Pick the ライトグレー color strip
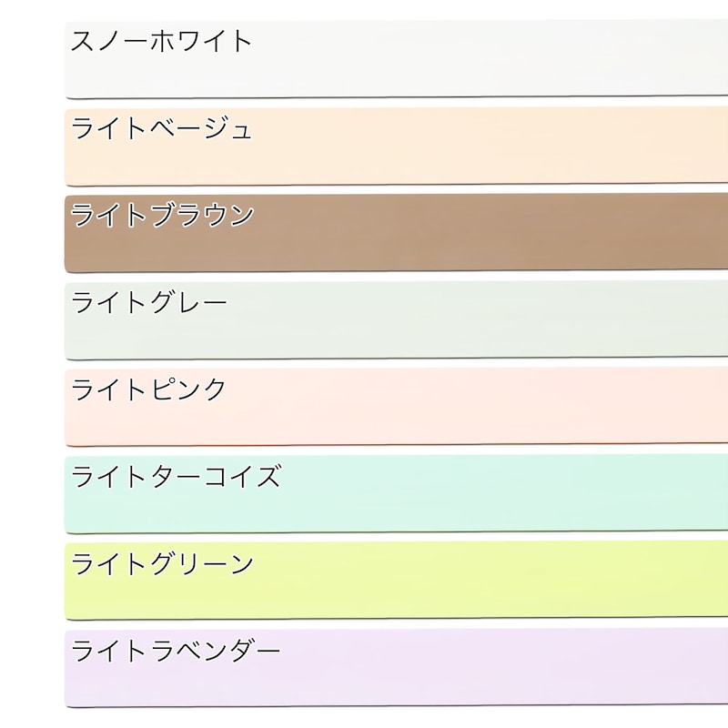This screenshot has height=728, width=728. [x=396, y=320]
